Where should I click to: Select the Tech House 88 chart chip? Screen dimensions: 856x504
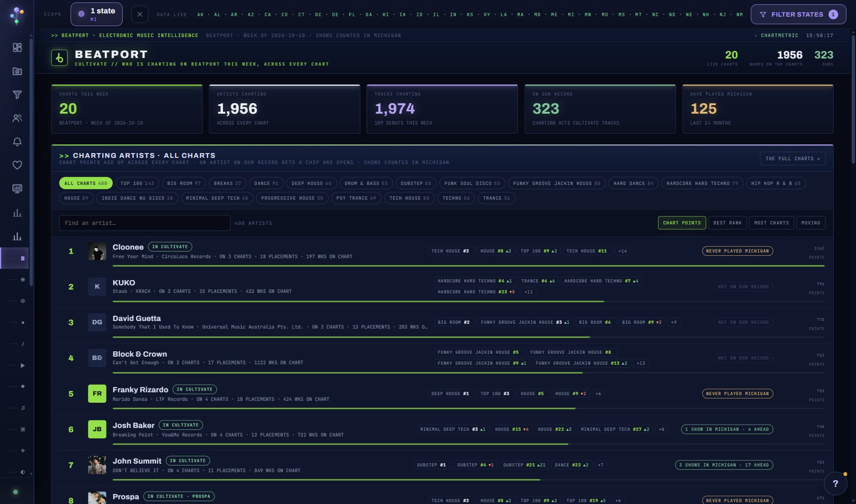[409, 198]
